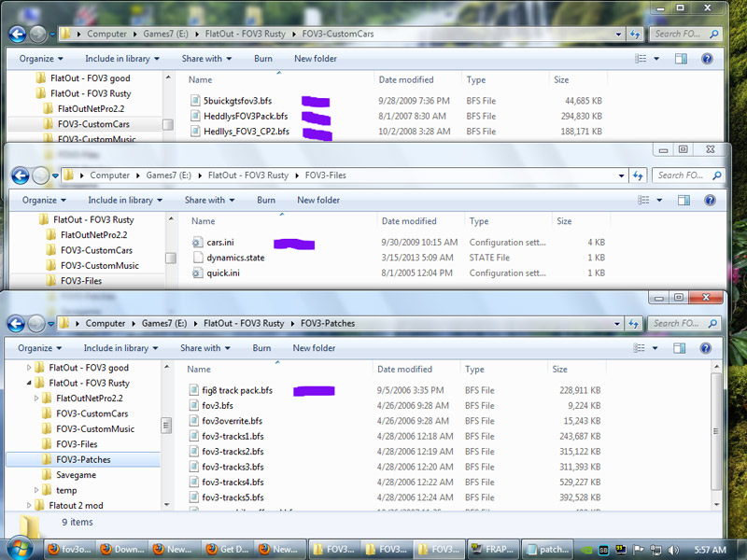Toggle preview pane in FOV3-Patches window

680,348
